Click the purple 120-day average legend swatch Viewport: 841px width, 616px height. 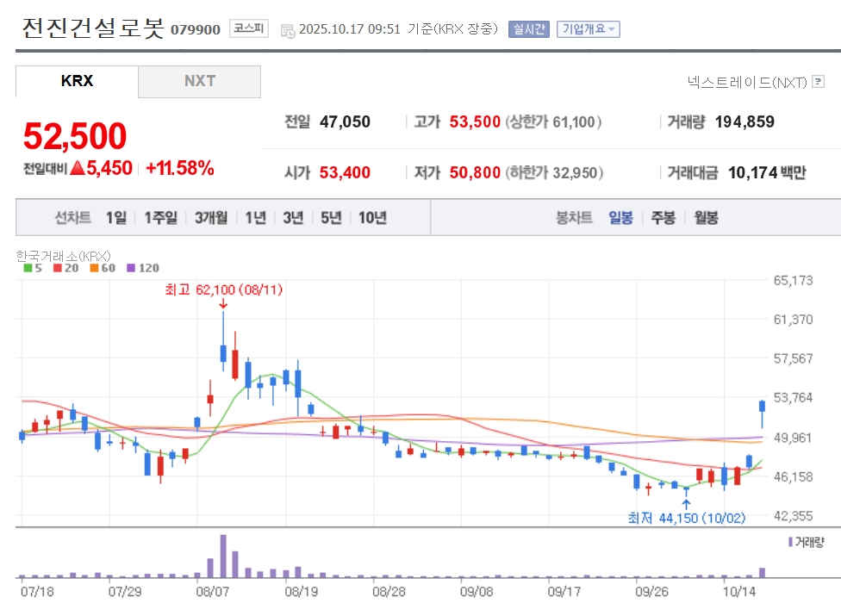click(131, 268)
